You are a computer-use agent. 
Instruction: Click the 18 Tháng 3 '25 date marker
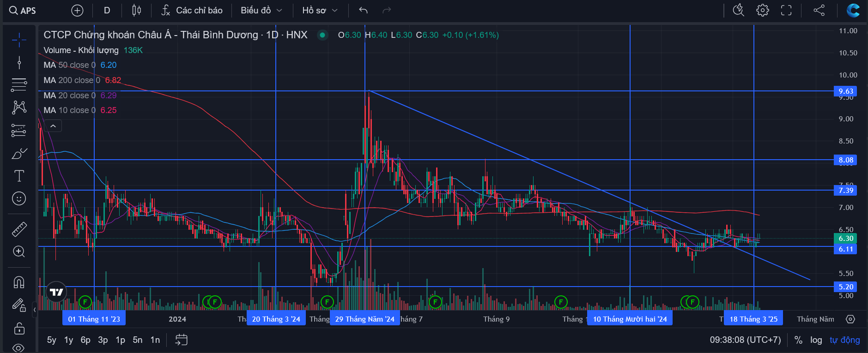click(x=754, y=319)
